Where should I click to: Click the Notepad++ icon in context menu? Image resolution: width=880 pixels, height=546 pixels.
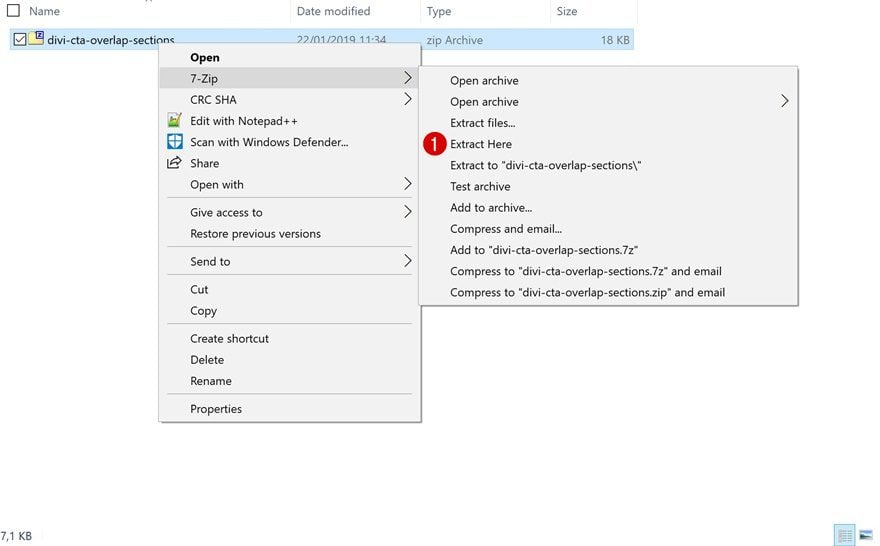click(174, 121)
